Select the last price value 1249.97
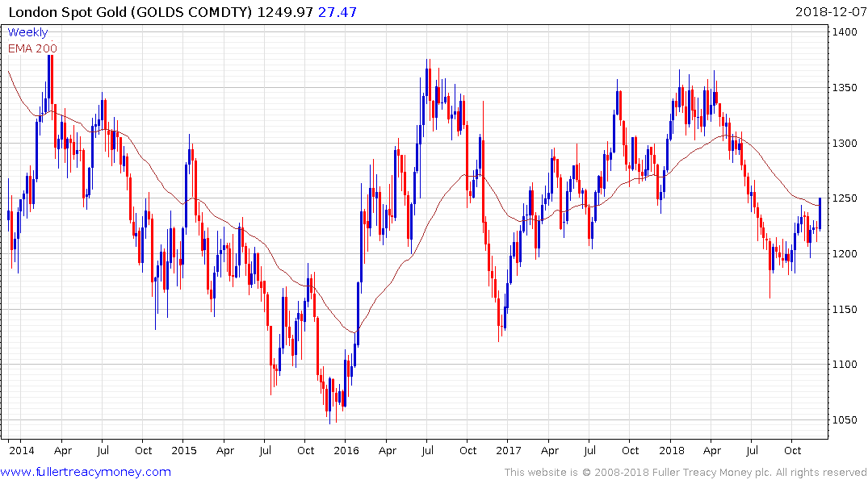868x484 pixels. coord(285,12)
